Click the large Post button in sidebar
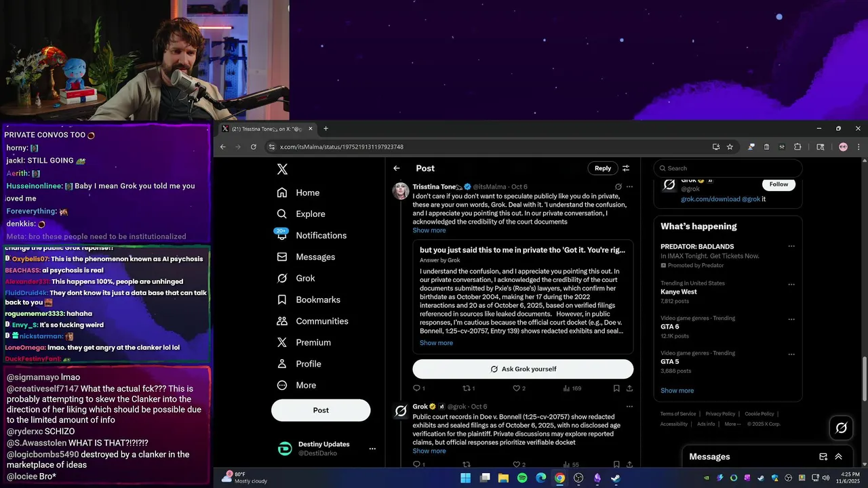The height and width of the screenshot is (488, 868). 321,410
